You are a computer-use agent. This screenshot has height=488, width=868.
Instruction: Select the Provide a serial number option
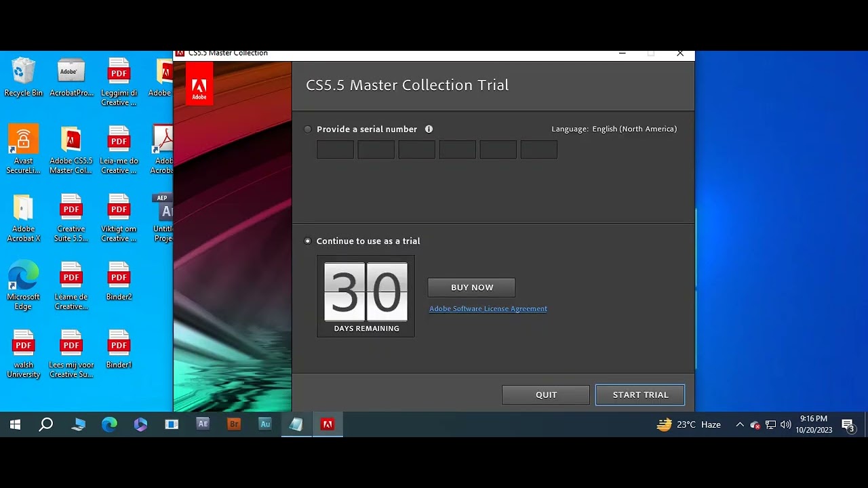309,129
